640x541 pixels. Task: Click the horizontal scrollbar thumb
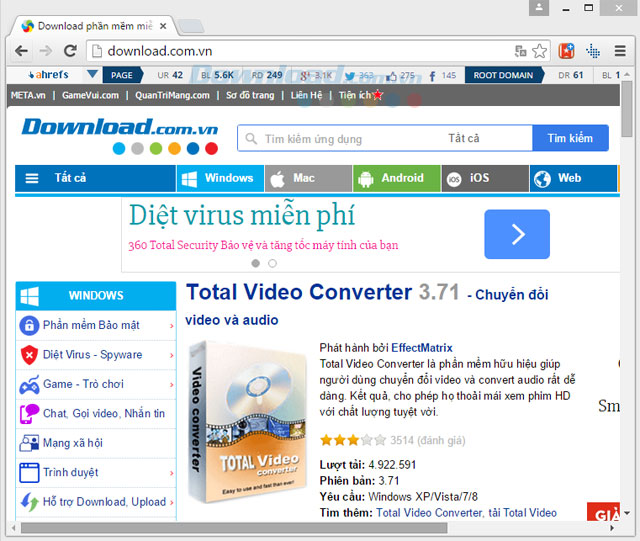[x=234, y=528]
